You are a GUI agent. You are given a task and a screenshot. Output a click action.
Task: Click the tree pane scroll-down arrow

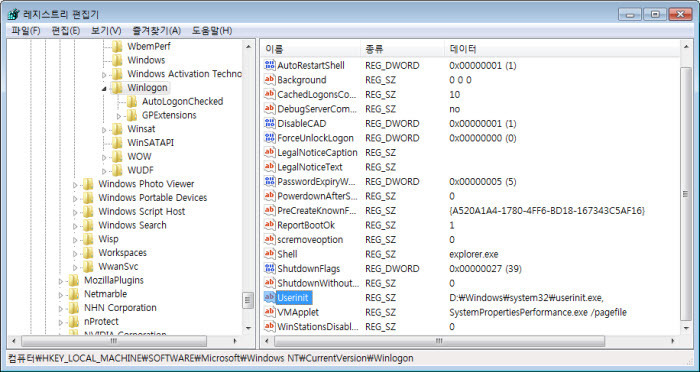[248, 328]
